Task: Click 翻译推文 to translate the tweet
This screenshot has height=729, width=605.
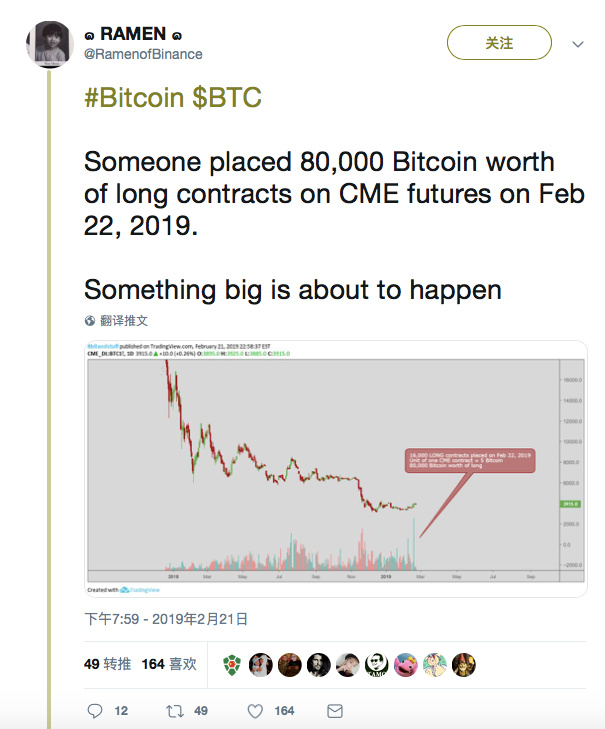Action: point(124,320)
